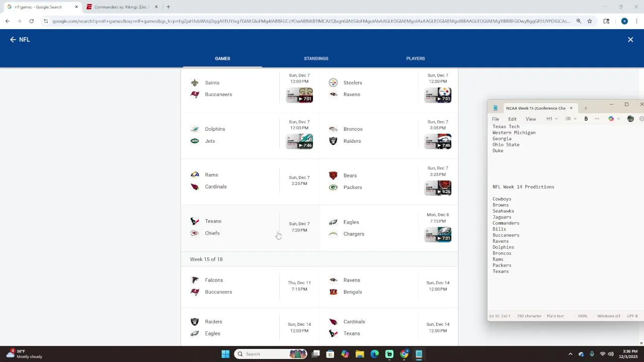The width and height of the screenshot is (644, 362).
Task: Open the Texans vs Chiefs game
Action: click(x=250, y=227)
